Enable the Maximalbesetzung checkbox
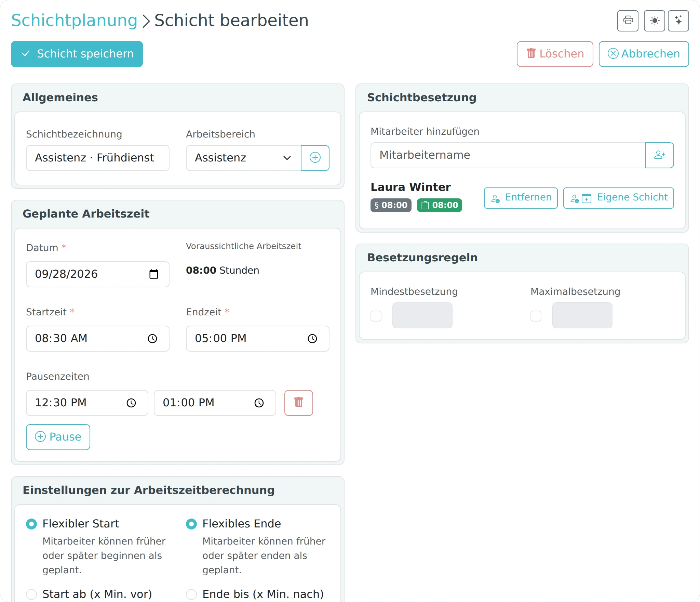This screenshot has height=602, width=700. coord(536,316)
